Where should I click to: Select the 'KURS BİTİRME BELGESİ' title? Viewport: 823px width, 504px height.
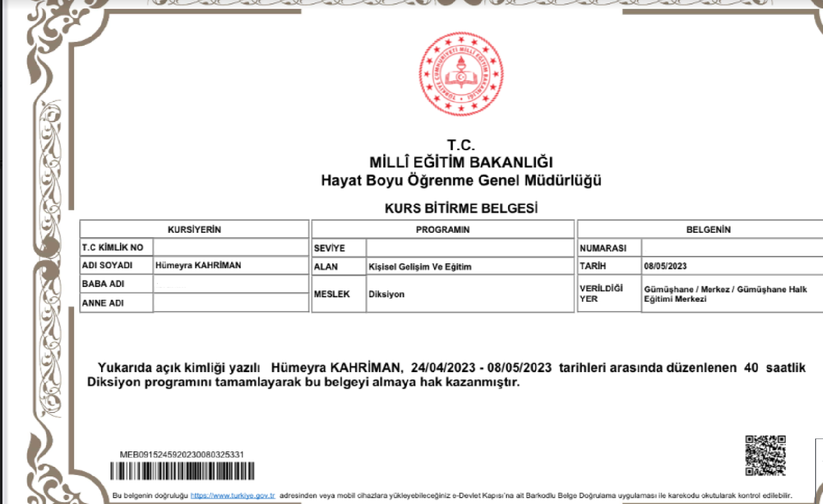point(461,208)
